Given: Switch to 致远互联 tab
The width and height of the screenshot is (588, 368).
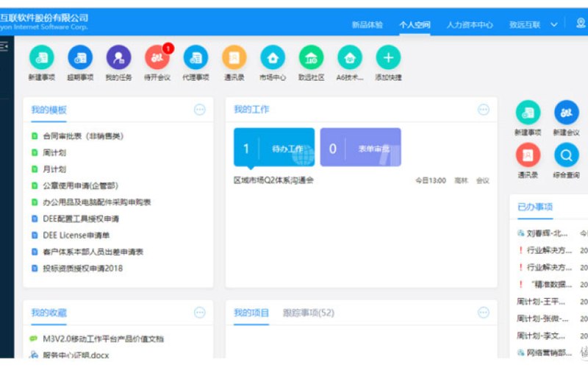Looking at the screenshot, I should 525,25.
